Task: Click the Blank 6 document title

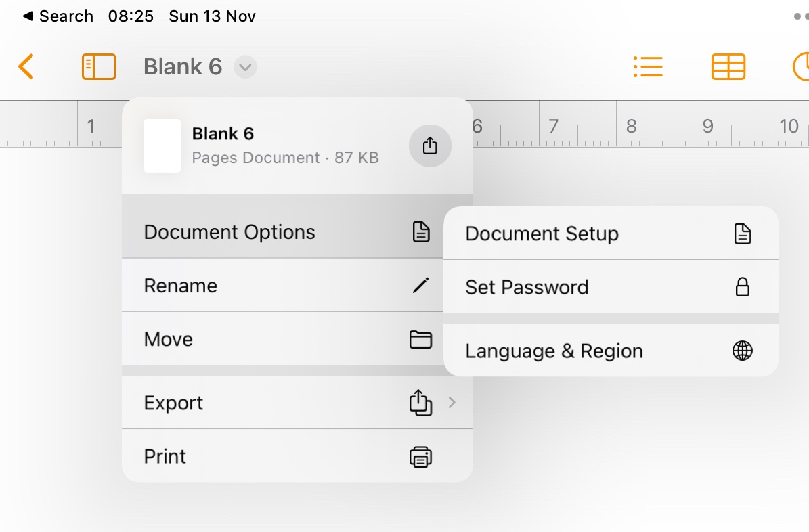Action: click(183, 66)
